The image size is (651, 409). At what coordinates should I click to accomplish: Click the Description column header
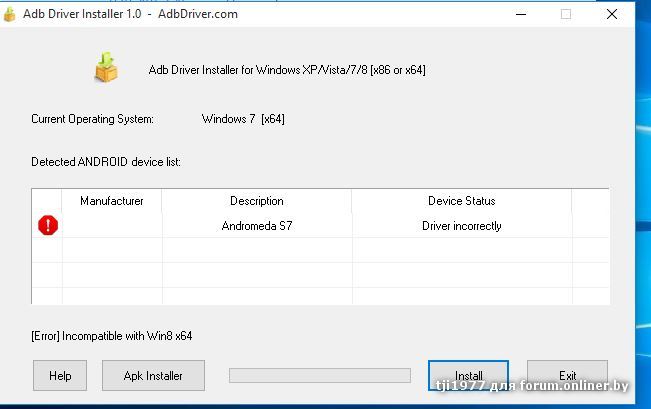(x=257, y=201)
